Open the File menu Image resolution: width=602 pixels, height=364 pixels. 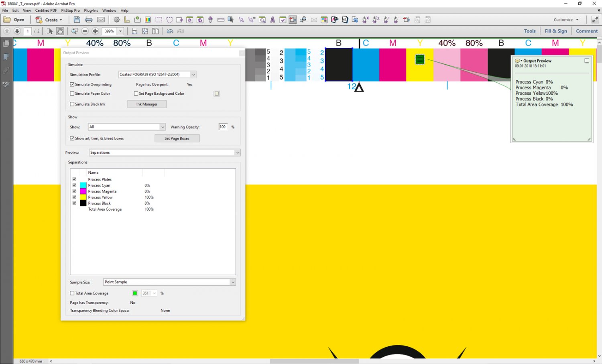point(5,10)
